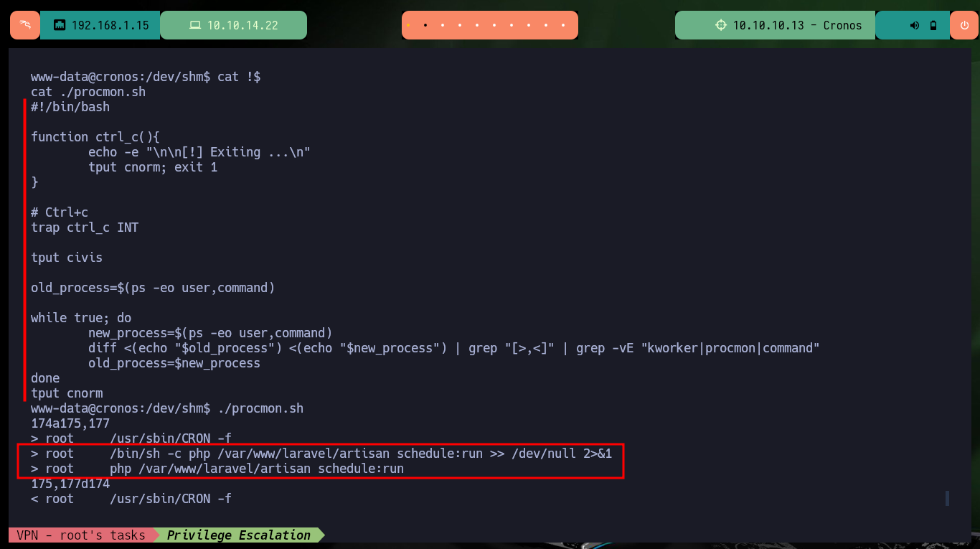Screen dimensions: 980x549
Task: Check the battery status icon
Action: (933, 25)
